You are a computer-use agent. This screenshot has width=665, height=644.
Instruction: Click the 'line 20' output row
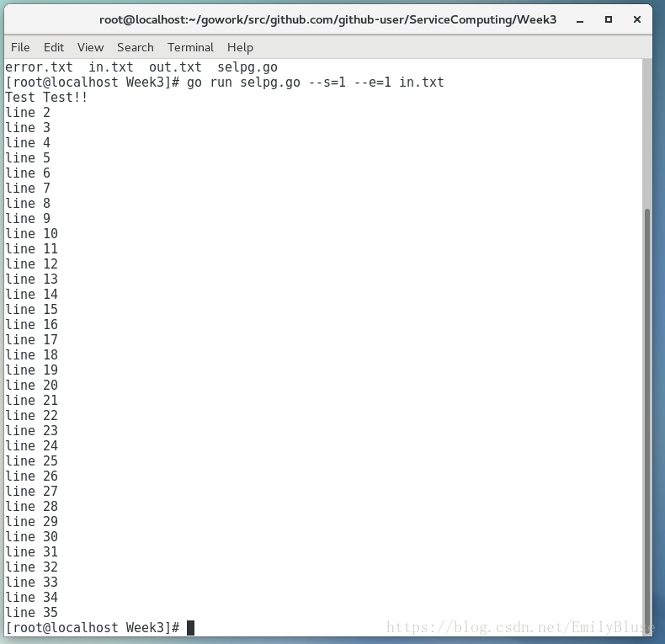[x=32, y=385]
